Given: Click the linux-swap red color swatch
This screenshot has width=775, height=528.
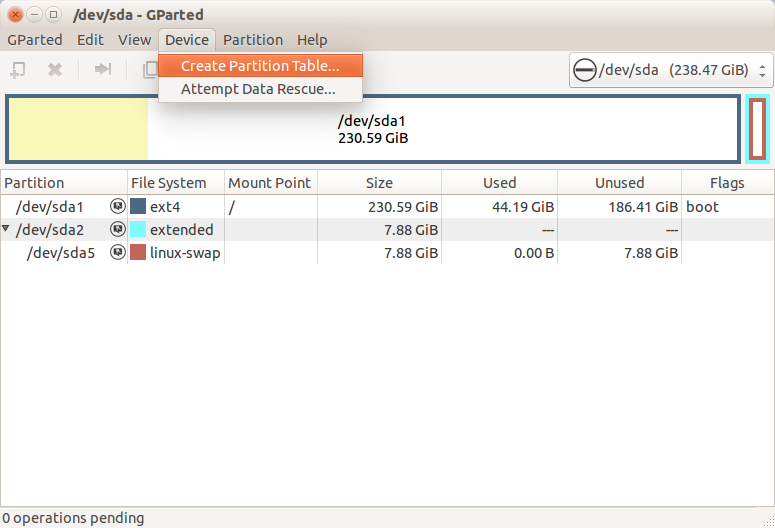Looking at the screenshot, I should pos(138,252).
